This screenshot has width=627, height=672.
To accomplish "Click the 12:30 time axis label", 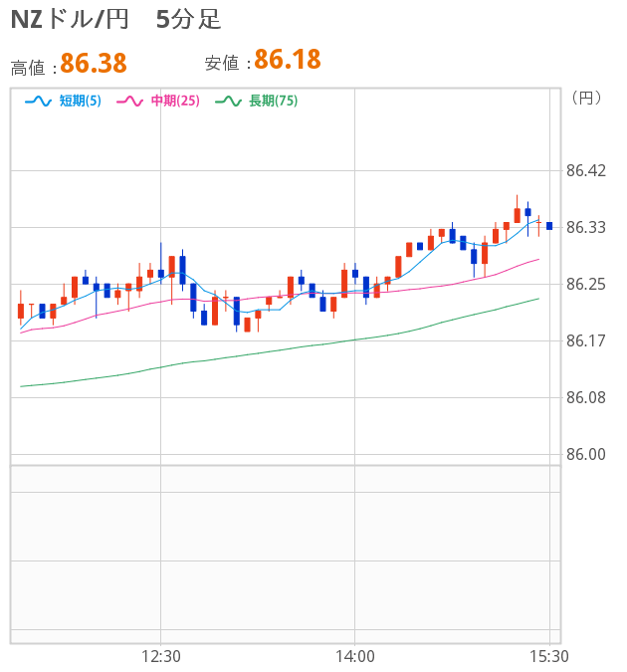I will click(161, 656).
